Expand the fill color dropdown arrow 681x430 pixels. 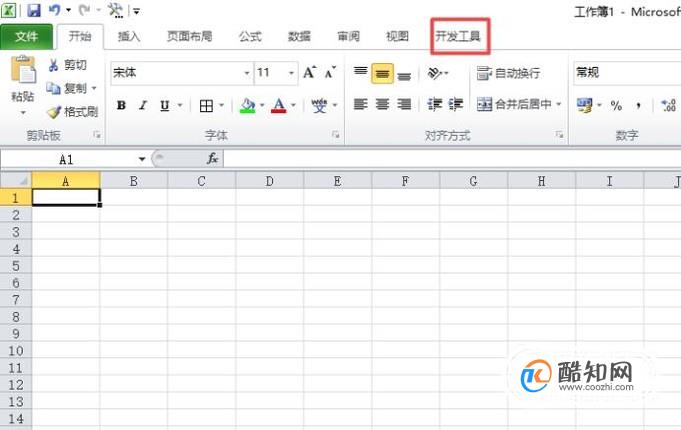click(262, 106)
